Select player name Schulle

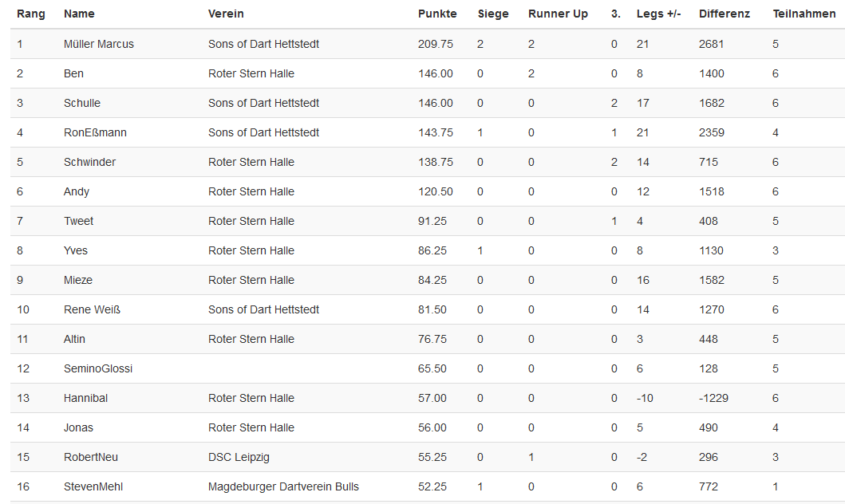point(82,104)
